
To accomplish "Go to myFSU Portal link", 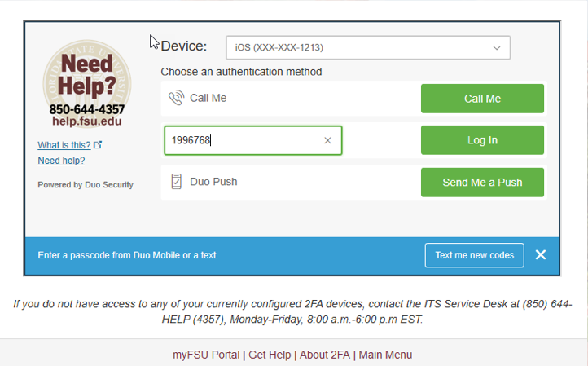I will [206, 355].
